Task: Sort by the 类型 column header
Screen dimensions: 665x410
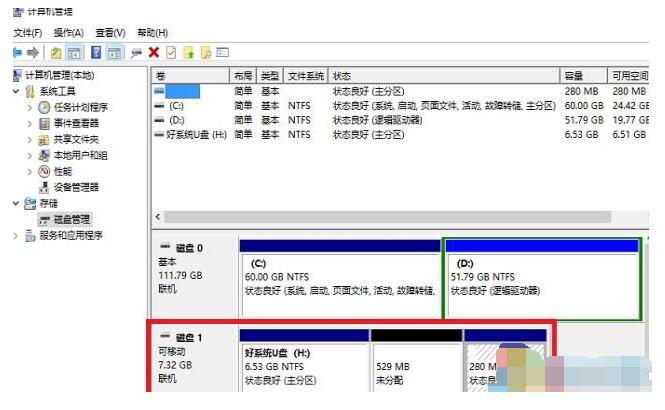Action: (x=270, y=76)
